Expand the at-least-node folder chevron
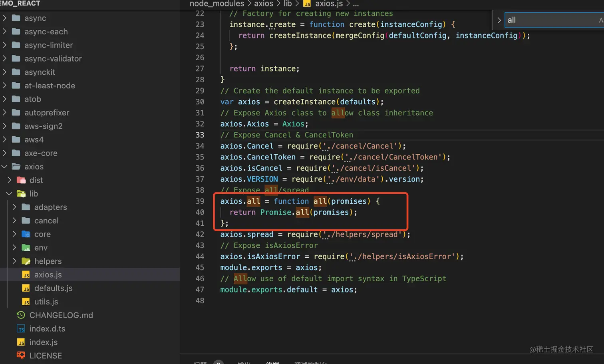 [x=4, y=86]
